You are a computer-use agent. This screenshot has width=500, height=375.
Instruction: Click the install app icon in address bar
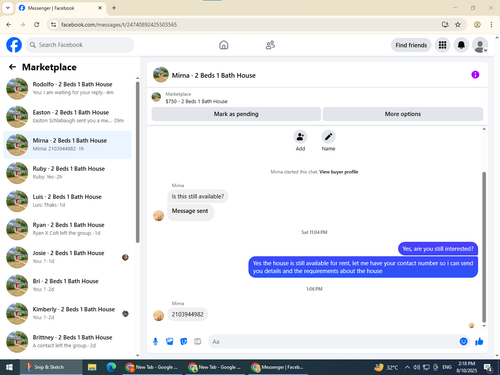click(445, 25)
